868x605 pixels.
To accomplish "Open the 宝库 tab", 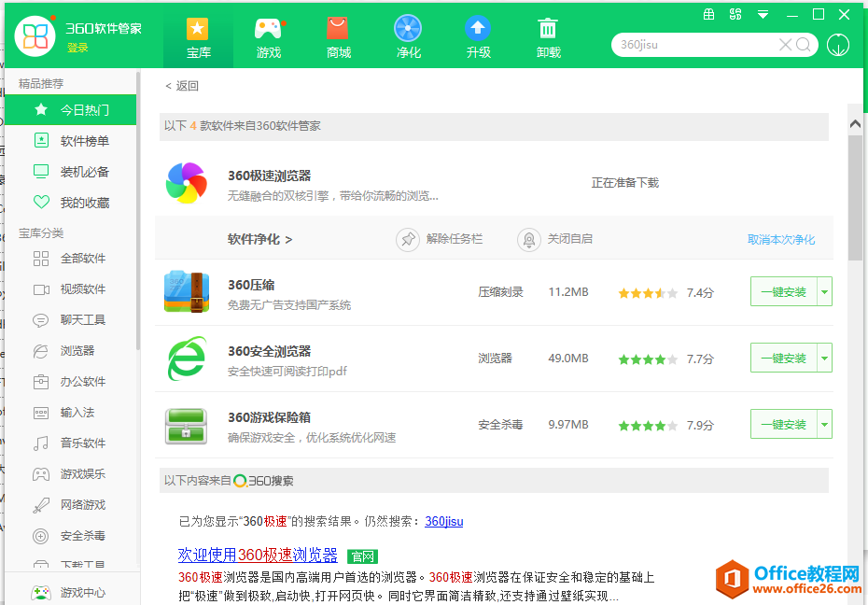I will 198,37.
